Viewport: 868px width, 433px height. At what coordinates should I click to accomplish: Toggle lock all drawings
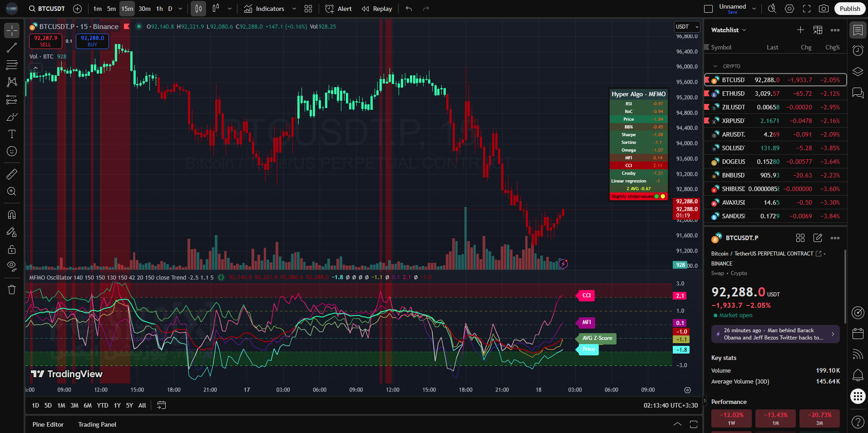12,249
